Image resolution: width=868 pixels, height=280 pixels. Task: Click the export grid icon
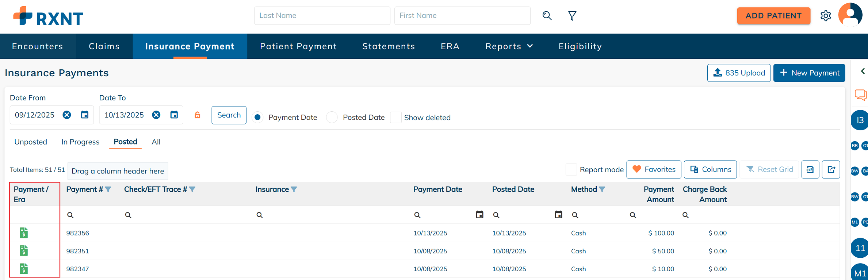click(x=831, y=169)
